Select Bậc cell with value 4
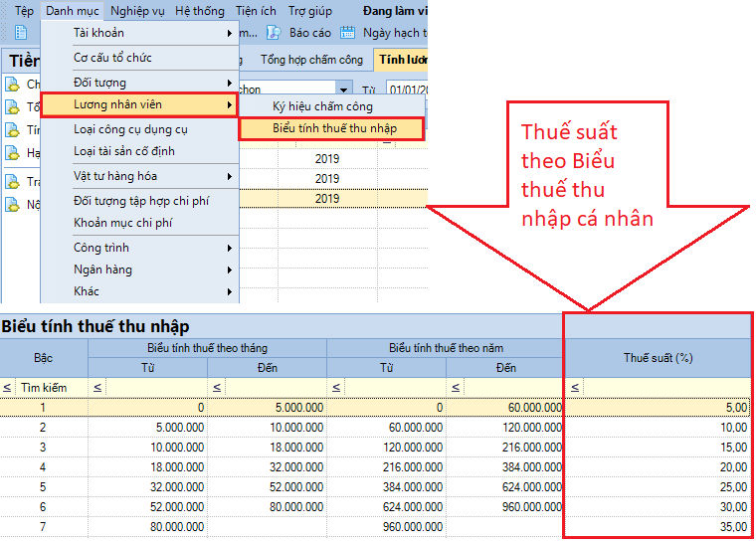The height and width of the screenshot is (541, 756). [44, 467]
